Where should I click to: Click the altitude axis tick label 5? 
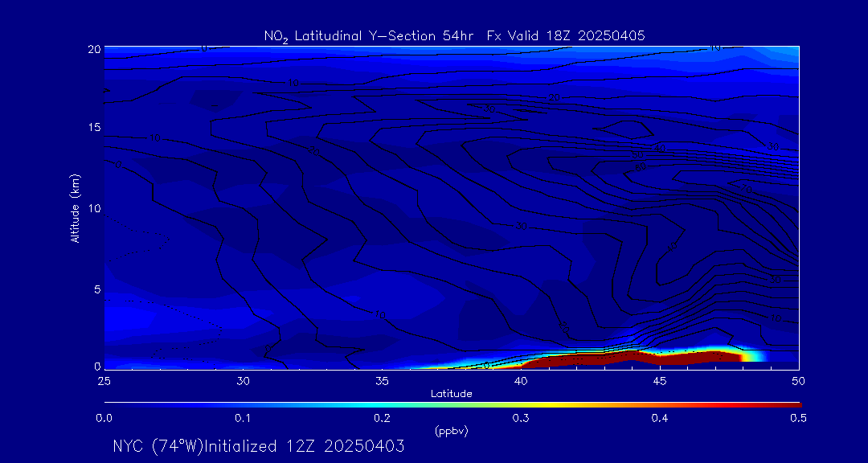tap(97, 289)
